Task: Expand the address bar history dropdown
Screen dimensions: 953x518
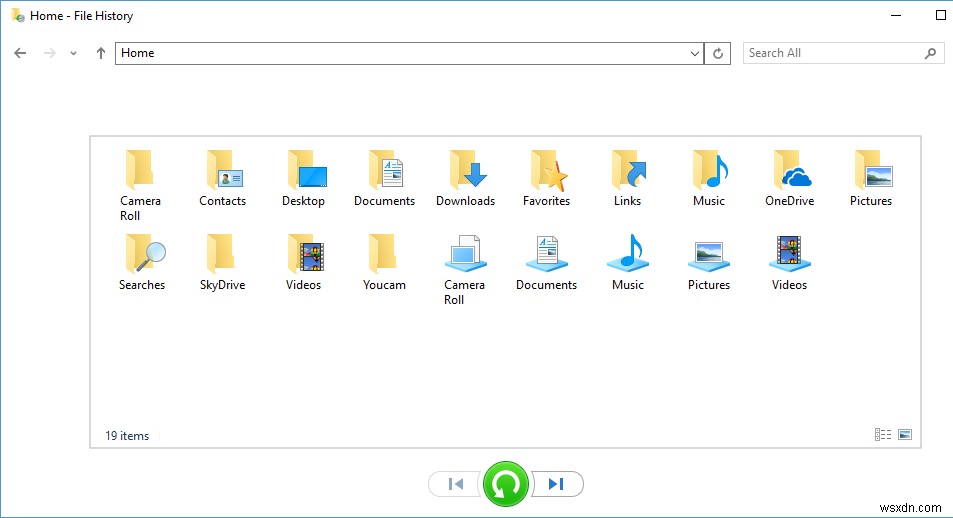Action: click(x=695, y=54)
